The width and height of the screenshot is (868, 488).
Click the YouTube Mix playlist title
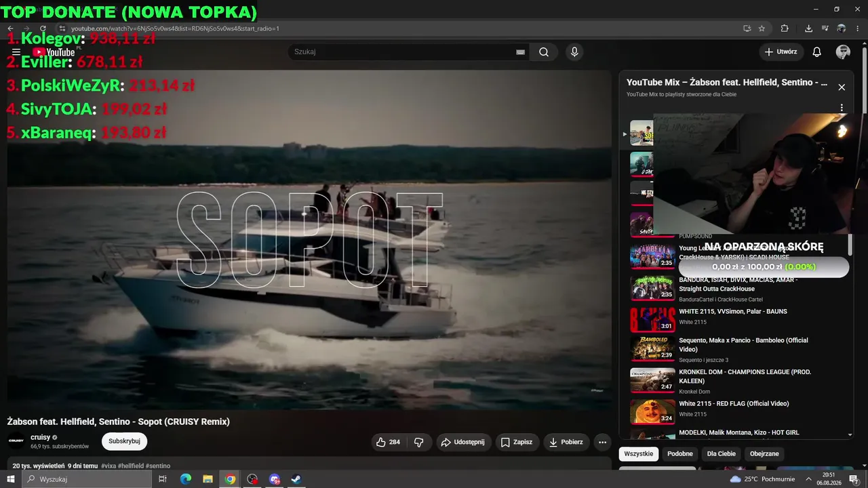click(x=727, y=83)
